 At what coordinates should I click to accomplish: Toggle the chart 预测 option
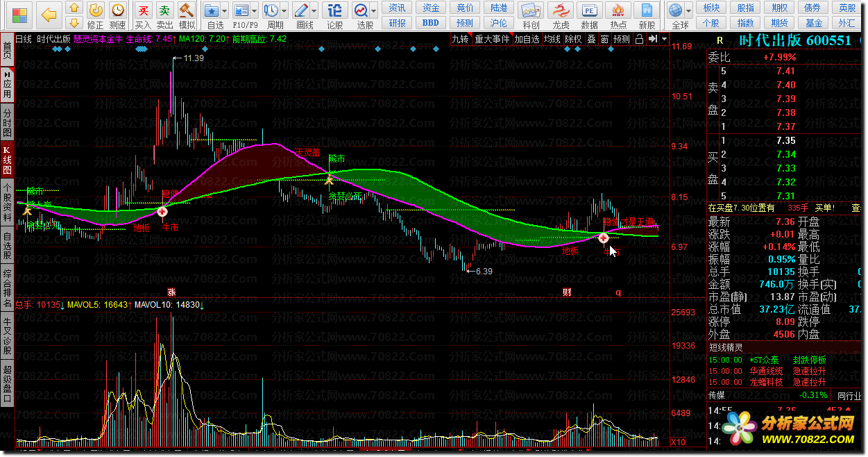click(x=622, y=39)
